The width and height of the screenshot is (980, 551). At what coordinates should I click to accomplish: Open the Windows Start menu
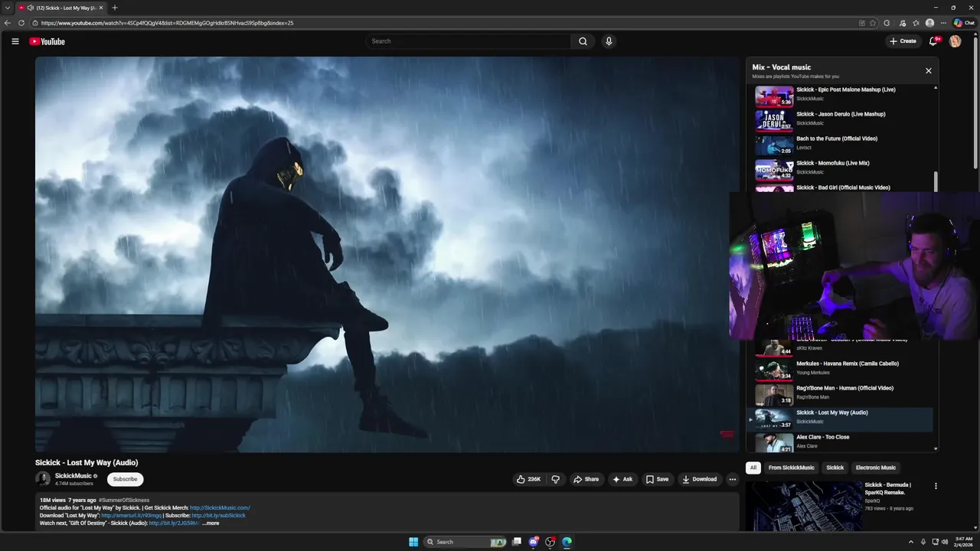(413, 542)
